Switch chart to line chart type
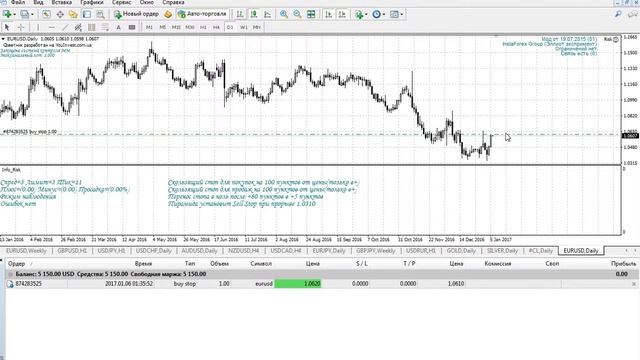The width and height of the screenshot is (640, 360). click(267, 14)
